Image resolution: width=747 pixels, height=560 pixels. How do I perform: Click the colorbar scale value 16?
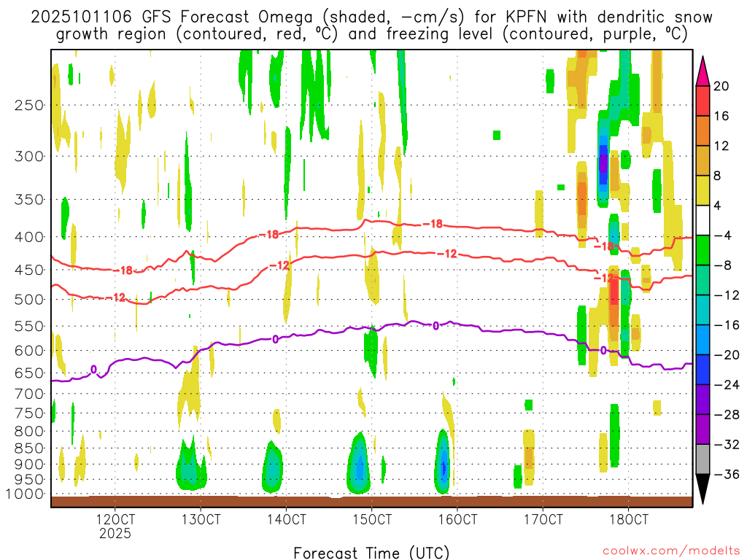[x=721, y=116]
